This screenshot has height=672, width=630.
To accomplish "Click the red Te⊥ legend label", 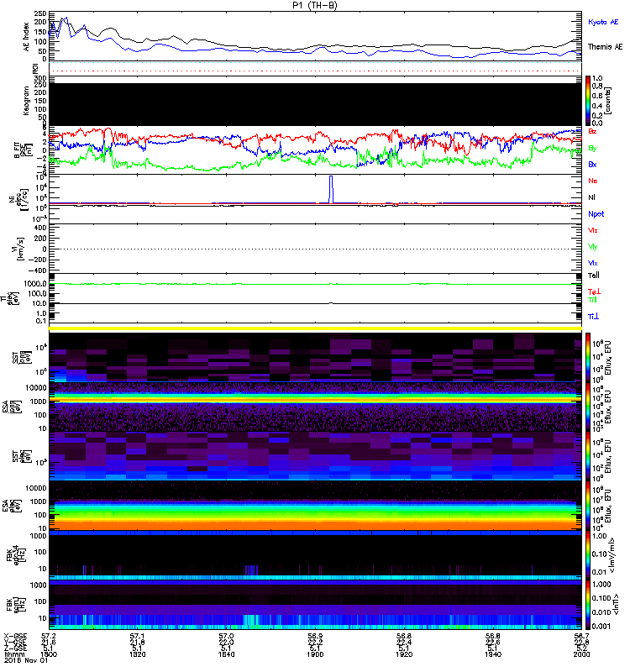I will (594, 291).
